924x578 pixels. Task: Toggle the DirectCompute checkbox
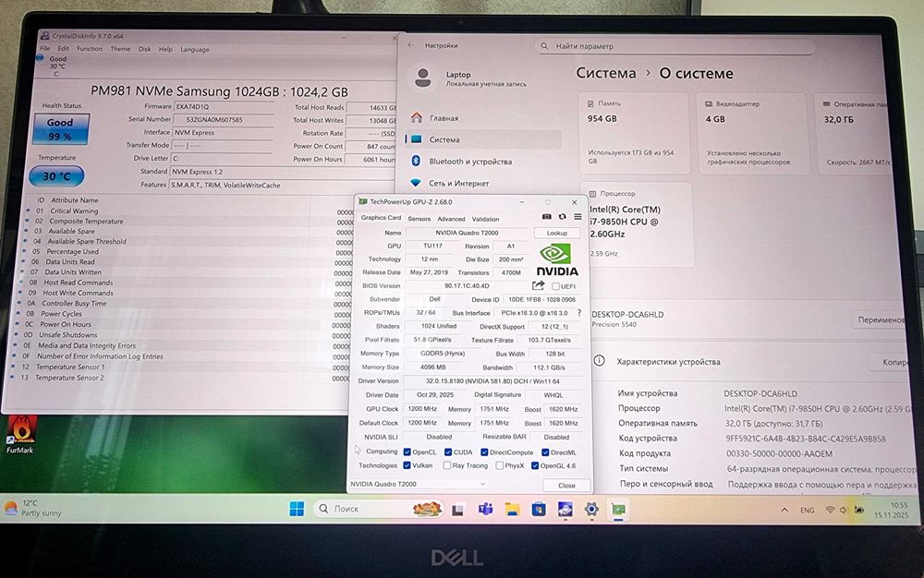point(484,452)
